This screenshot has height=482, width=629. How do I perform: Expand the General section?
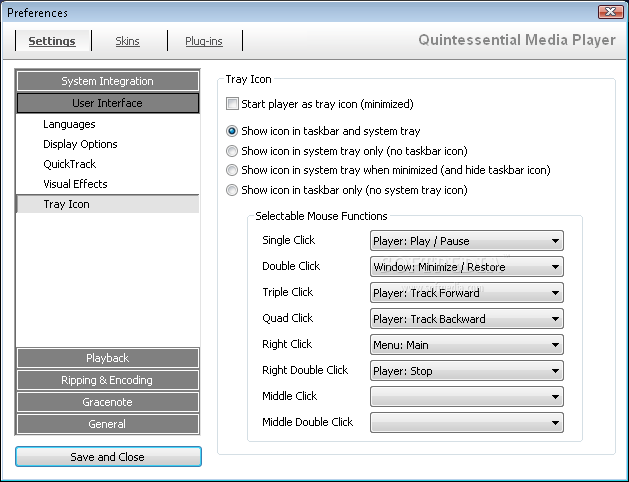pos(108,424)
